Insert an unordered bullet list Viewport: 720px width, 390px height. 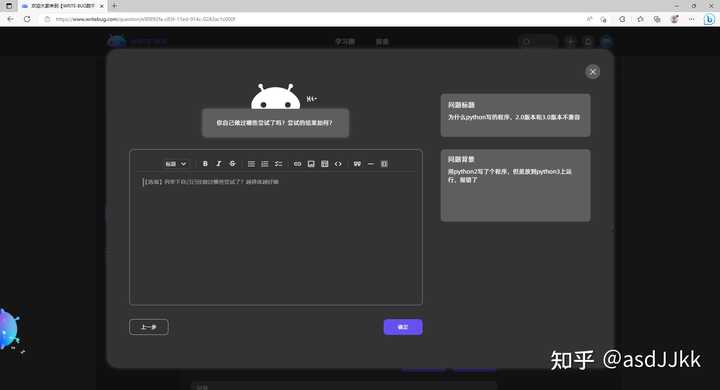point(251,164)
